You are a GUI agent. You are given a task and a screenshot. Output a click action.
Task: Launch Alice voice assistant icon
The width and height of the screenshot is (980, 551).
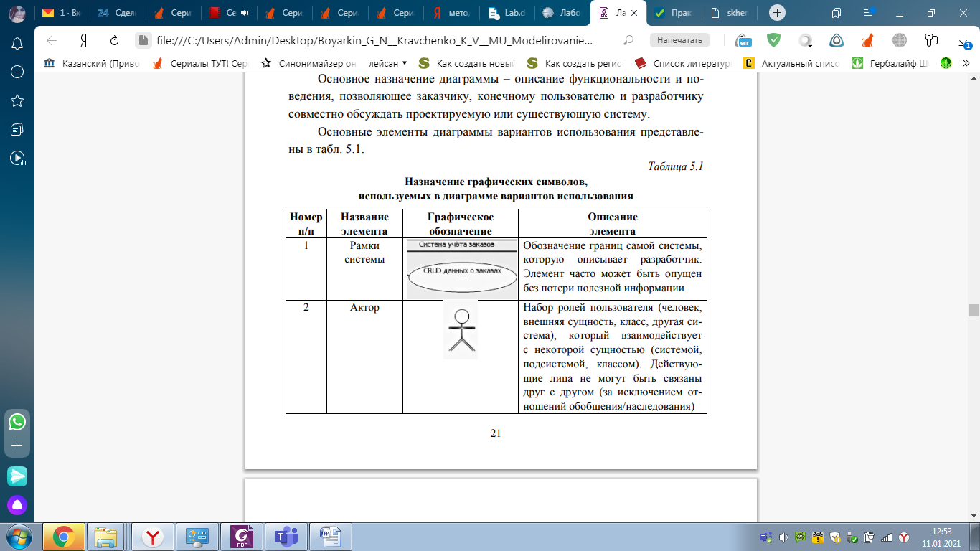click(17, 505)
